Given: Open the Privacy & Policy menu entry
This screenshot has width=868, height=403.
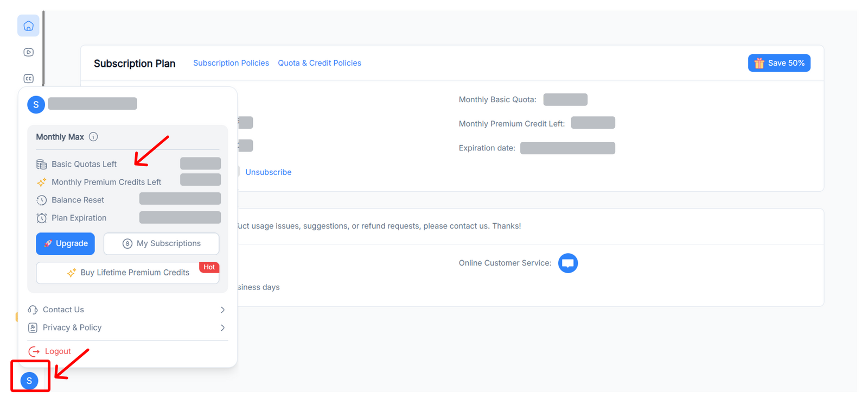Looking at the screenshot, I should 72,328.
